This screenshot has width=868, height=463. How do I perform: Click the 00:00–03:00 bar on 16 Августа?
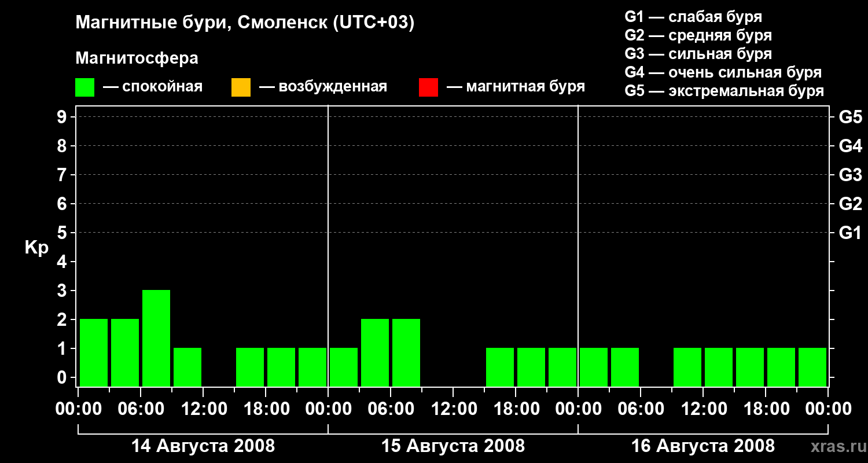coord(594,367)
